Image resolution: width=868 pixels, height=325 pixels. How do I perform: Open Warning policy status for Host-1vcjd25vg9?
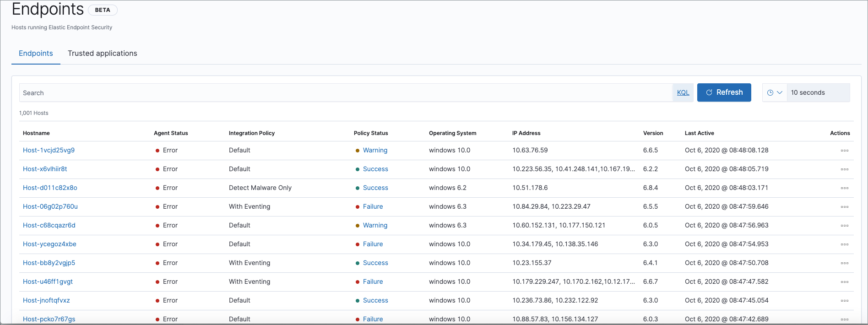[x=375, y=150]
